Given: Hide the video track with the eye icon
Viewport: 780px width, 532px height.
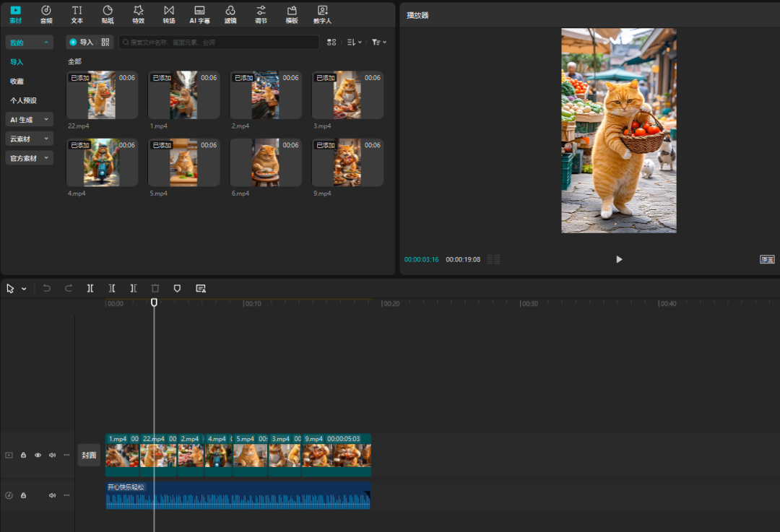Looking at the screenshot, I should (38, 455).
